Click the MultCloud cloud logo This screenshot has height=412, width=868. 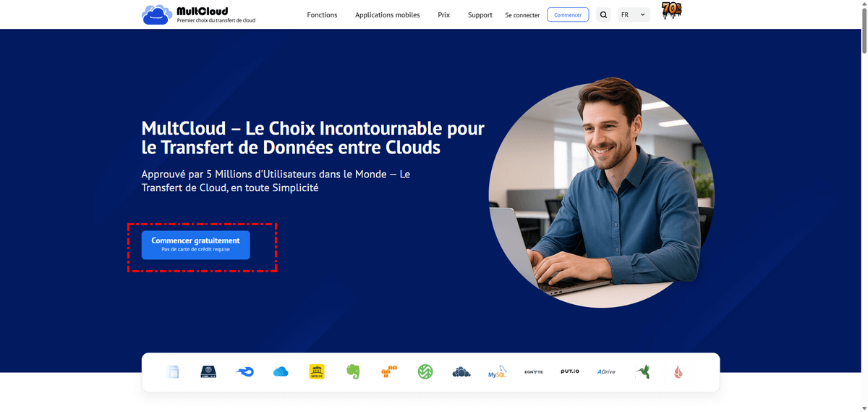coord(157,14)
